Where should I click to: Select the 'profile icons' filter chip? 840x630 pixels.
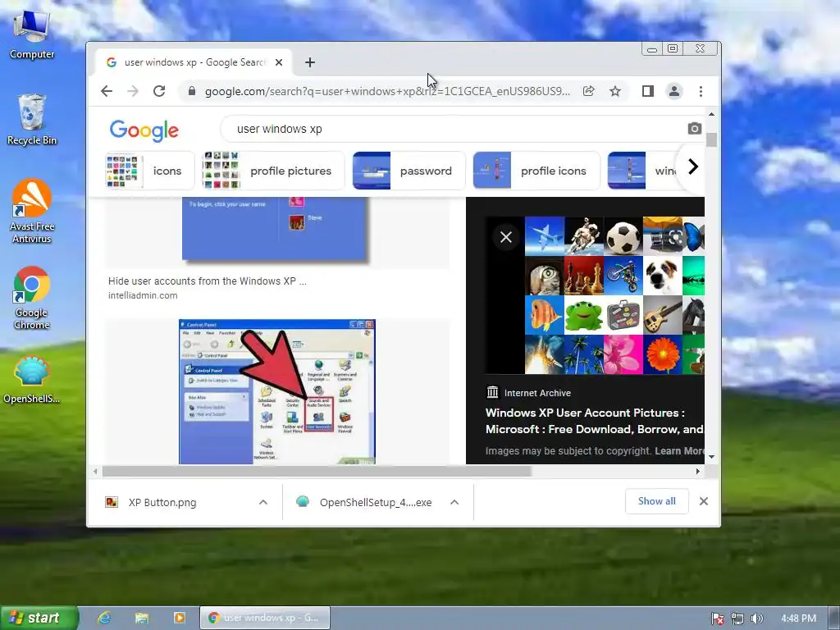coord(536,171)
